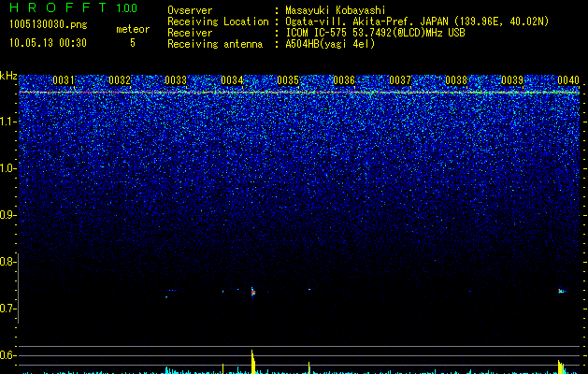588x374 pixels.
Task: Click the timestamp 10.05.13 00:30
Action: [48, 43]
